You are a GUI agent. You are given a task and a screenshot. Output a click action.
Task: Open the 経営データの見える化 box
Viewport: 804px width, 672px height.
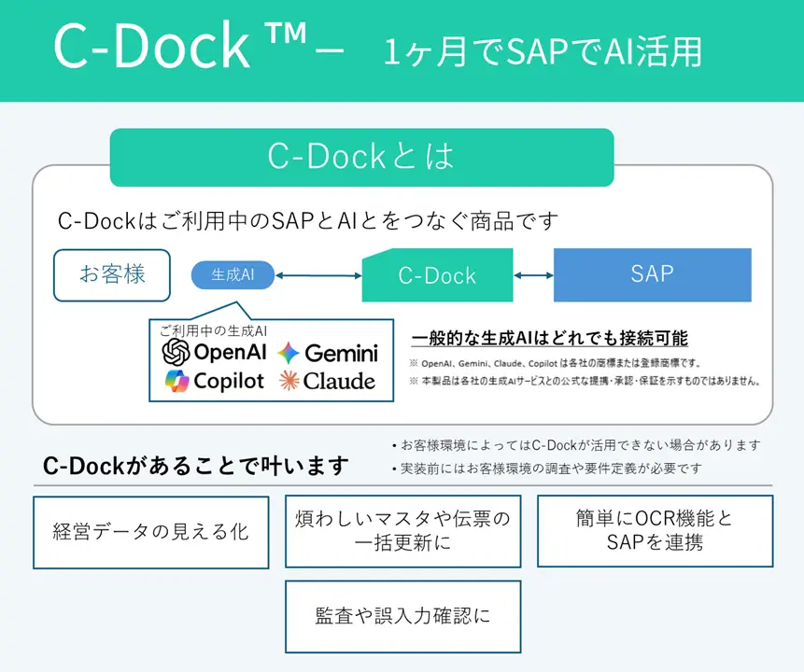(x=150, y=532)
